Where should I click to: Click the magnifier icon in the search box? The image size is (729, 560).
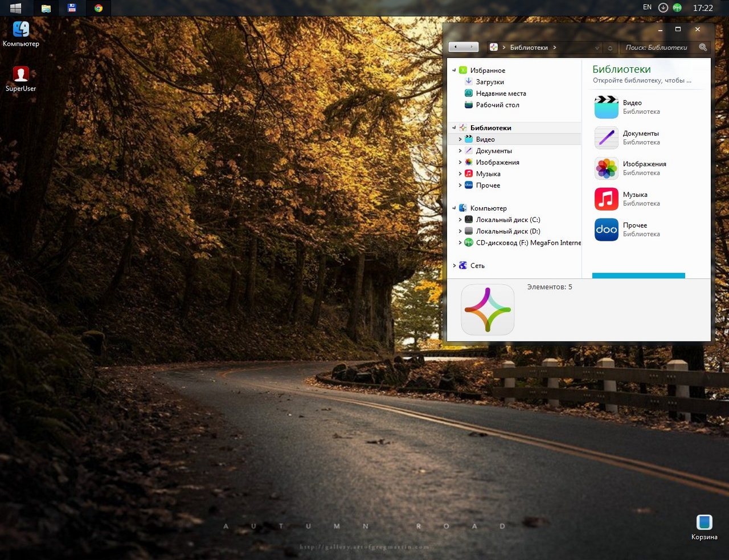click(x=703, y=47)
